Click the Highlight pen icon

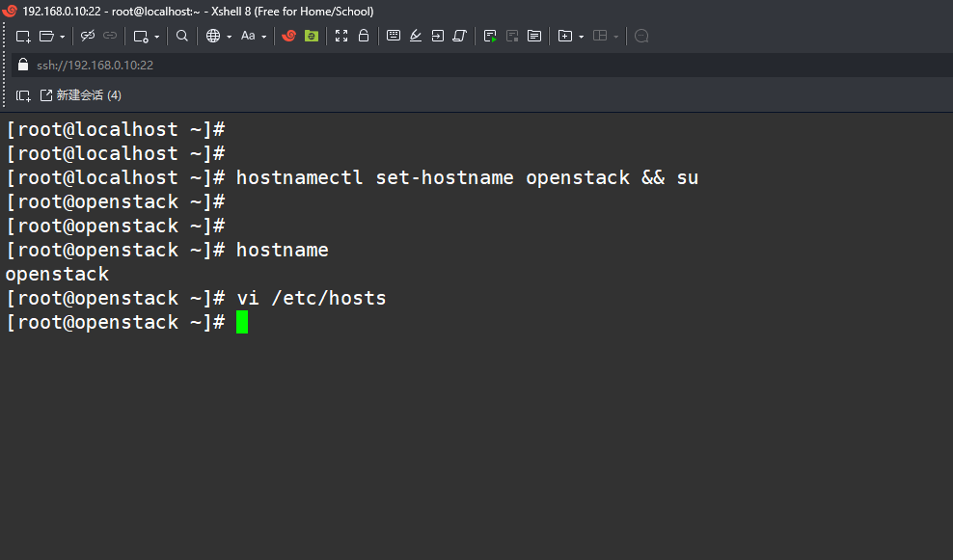coord(416,36)
